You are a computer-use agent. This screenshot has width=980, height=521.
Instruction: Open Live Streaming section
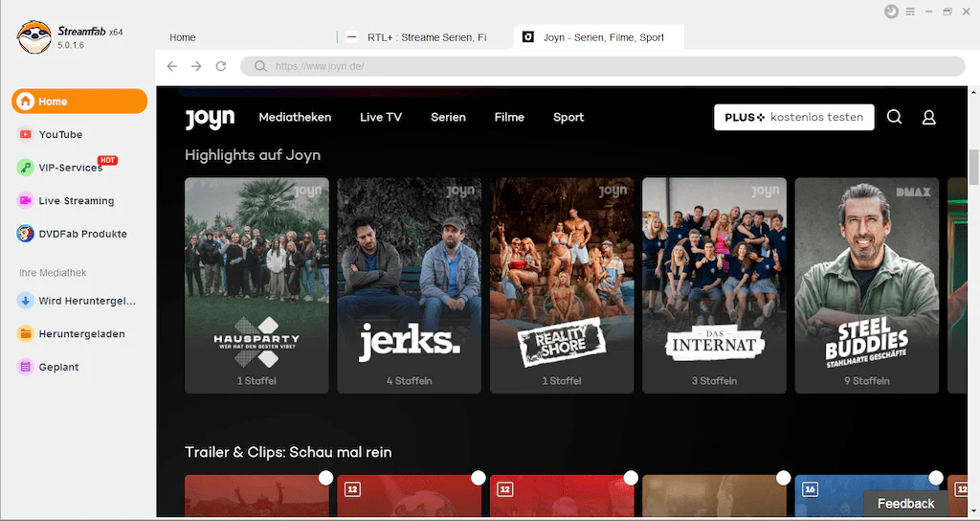pos(77,201)
